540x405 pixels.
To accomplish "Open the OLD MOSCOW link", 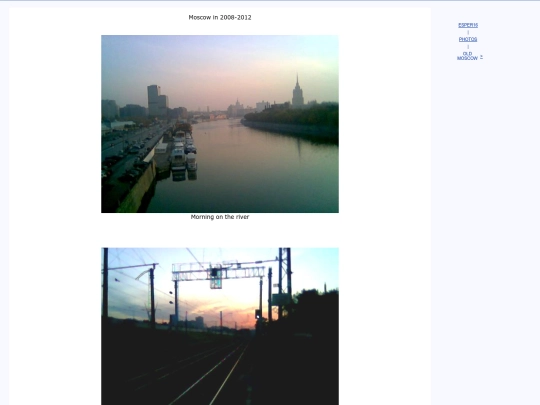I will (x=467, y=56).
